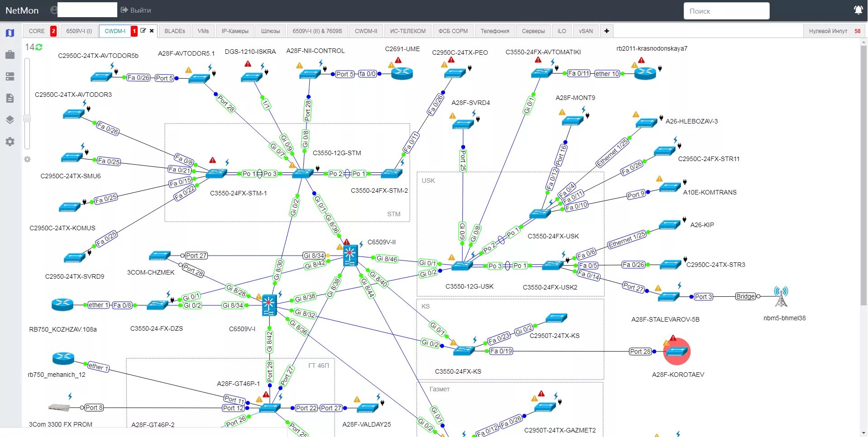The width and height of the screenshot is (868, 437).
Task: Focus the Поиск search field
Action: (726, 11)
